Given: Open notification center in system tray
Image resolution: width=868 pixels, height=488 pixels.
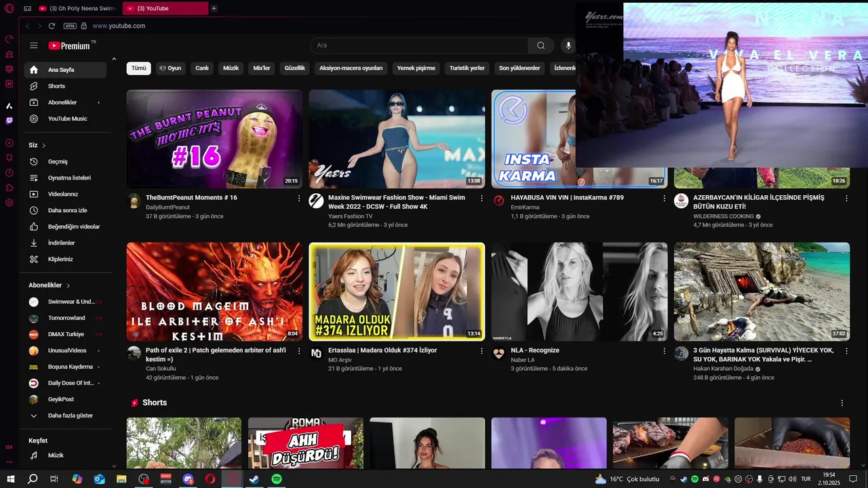Looking at the screenshot, I should 853,479.
